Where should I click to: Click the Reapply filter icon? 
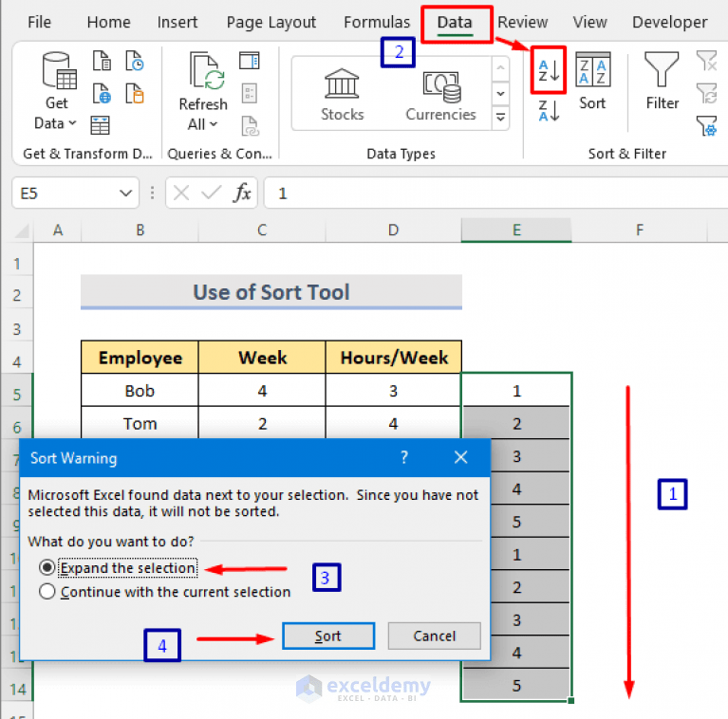tap(706, 93)
